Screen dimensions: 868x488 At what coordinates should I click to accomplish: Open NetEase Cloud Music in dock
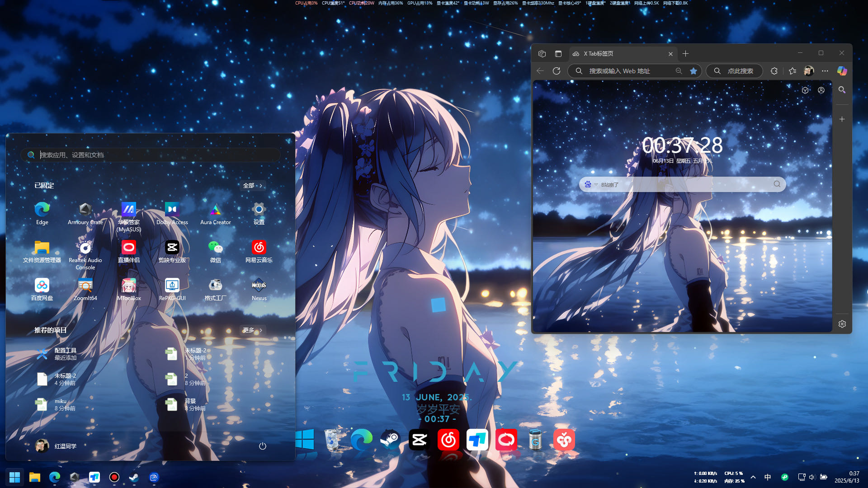click(448, 440)
